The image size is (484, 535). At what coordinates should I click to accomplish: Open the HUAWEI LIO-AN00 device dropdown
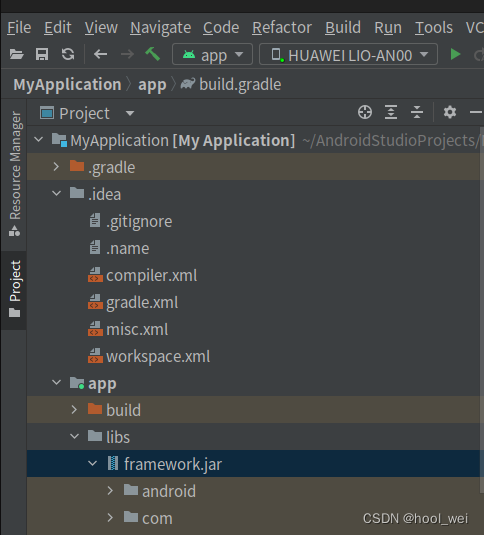tap(348, 54)
